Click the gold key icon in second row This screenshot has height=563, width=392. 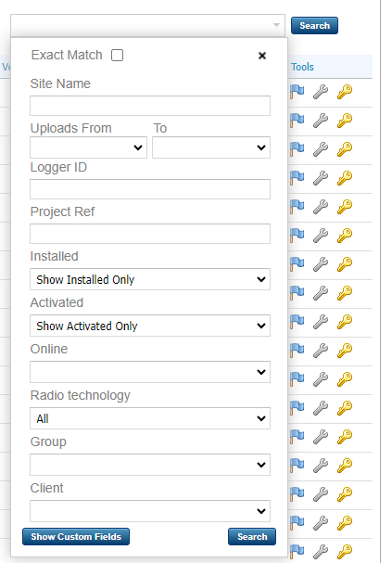point(345,121)
